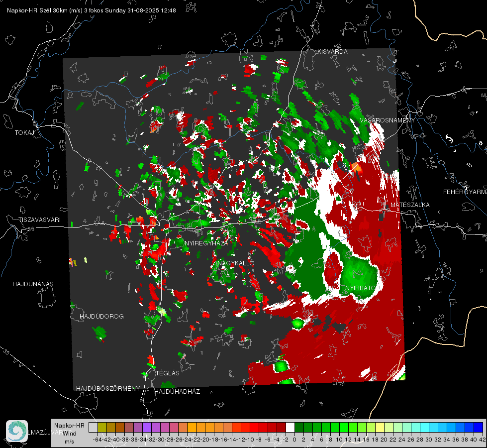
Task: Select the TISZAVASVÁRI town label
Action: point(39,220)
